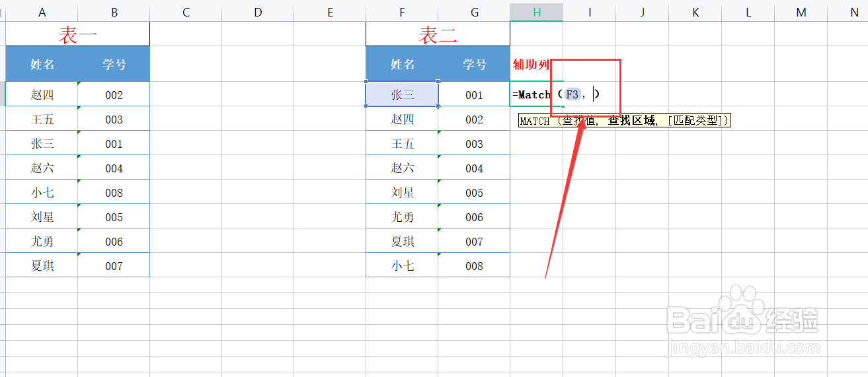This screenshot has height=377, width=868.
Task: Select cell 尤勇 in table one
Action: 42,241
